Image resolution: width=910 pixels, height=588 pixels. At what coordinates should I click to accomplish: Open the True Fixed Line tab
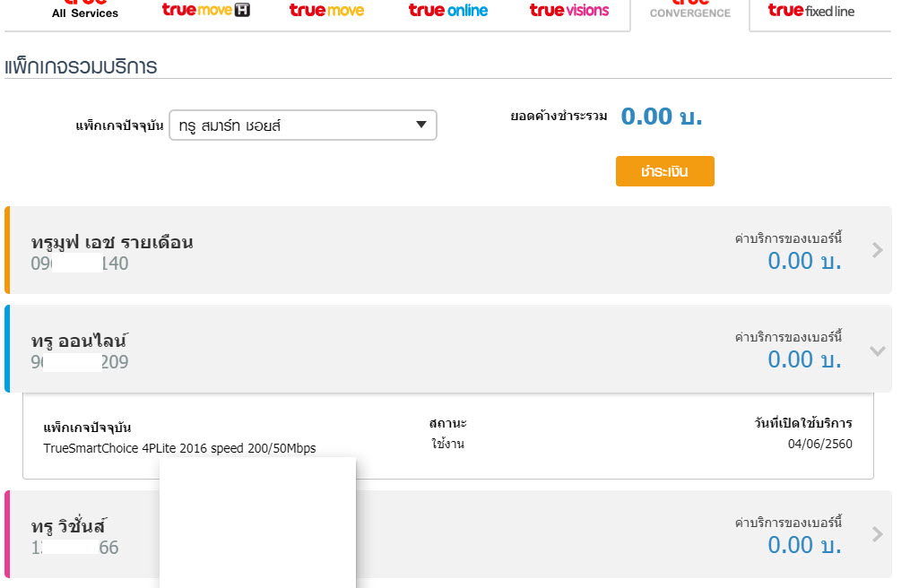point(811,11)
